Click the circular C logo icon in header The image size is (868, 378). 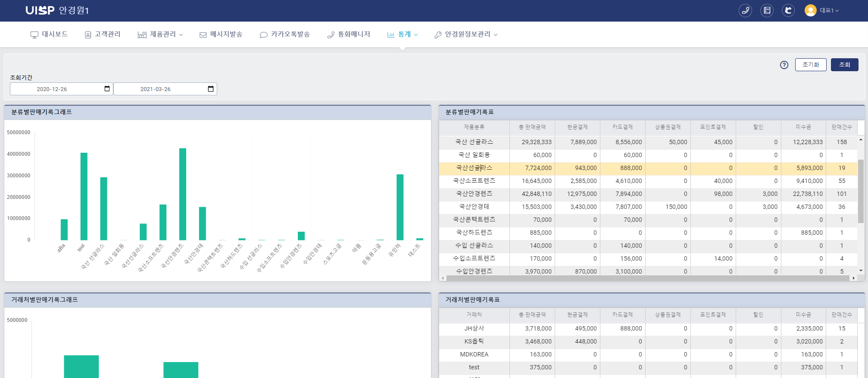point(788,10)
